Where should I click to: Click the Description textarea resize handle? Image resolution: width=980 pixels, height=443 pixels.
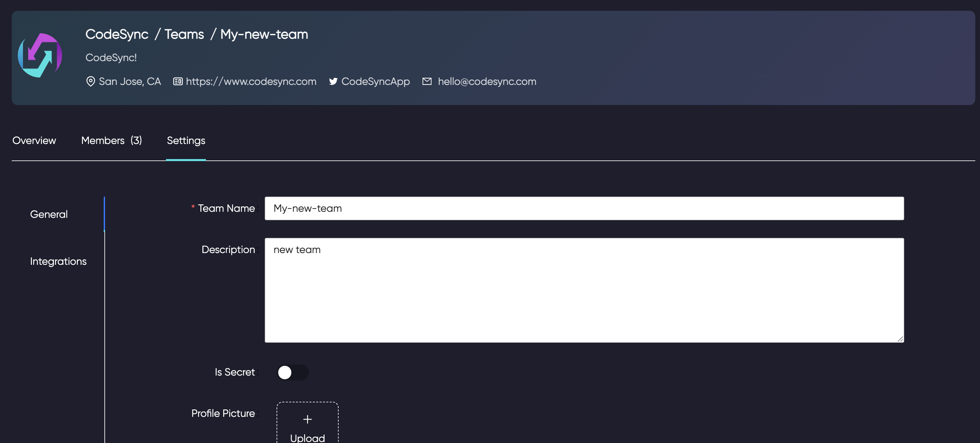(900, 339)
